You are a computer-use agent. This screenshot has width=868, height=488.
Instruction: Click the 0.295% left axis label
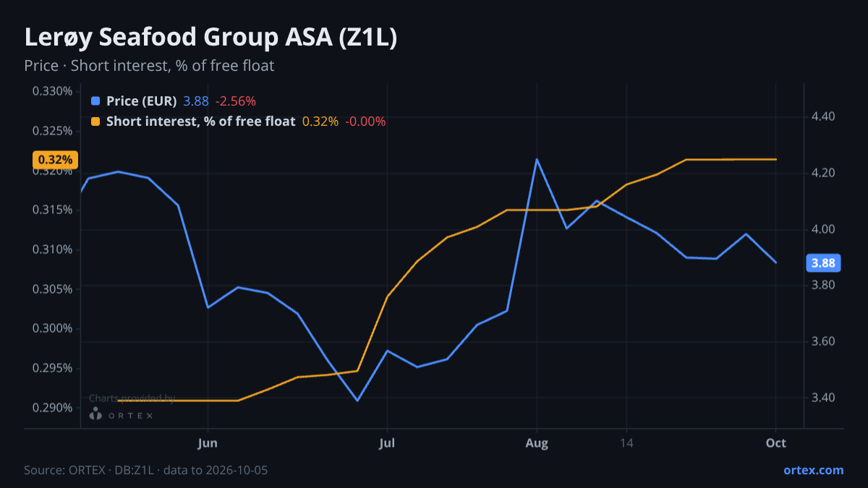(52, 368)
